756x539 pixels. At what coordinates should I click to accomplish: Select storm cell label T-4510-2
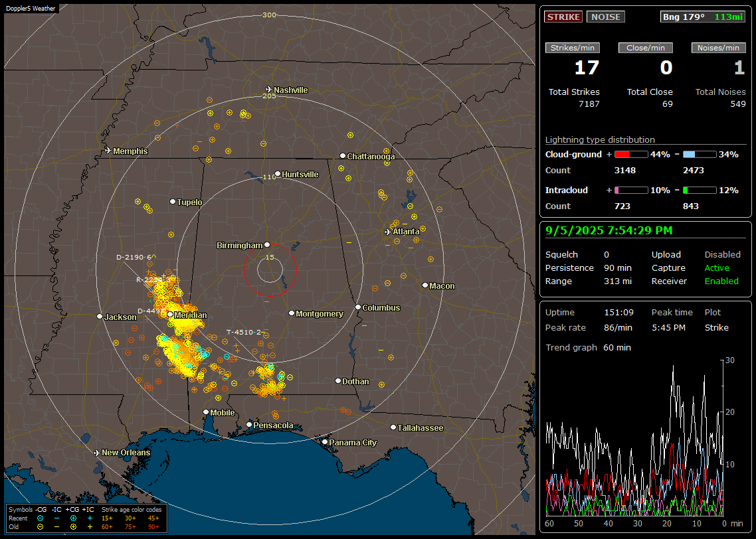pos(244,332)
